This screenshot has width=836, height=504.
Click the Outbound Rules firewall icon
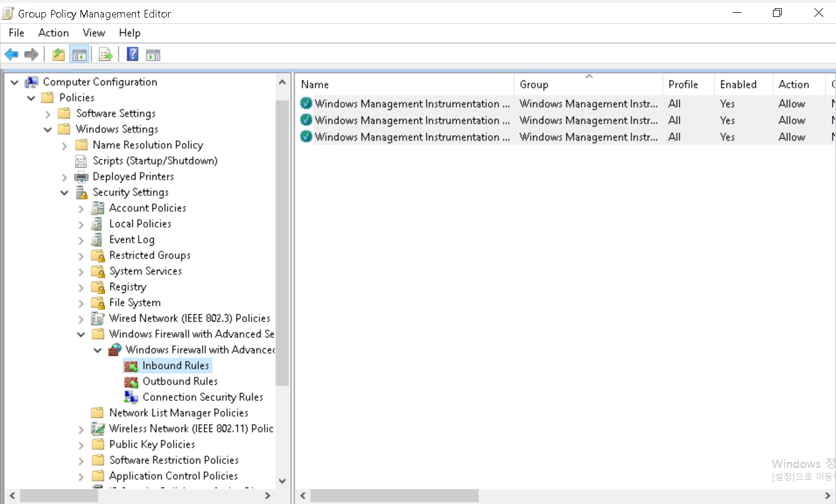pos(131,381)
